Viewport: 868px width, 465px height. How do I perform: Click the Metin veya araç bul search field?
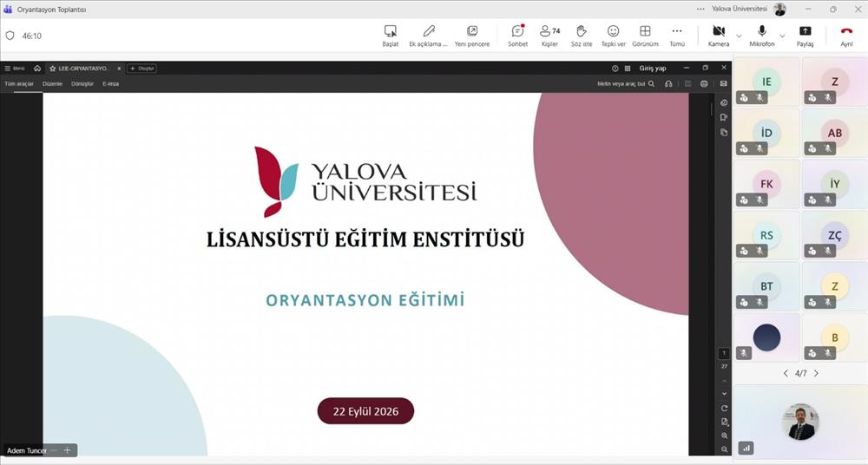click(x=626, y=84)
